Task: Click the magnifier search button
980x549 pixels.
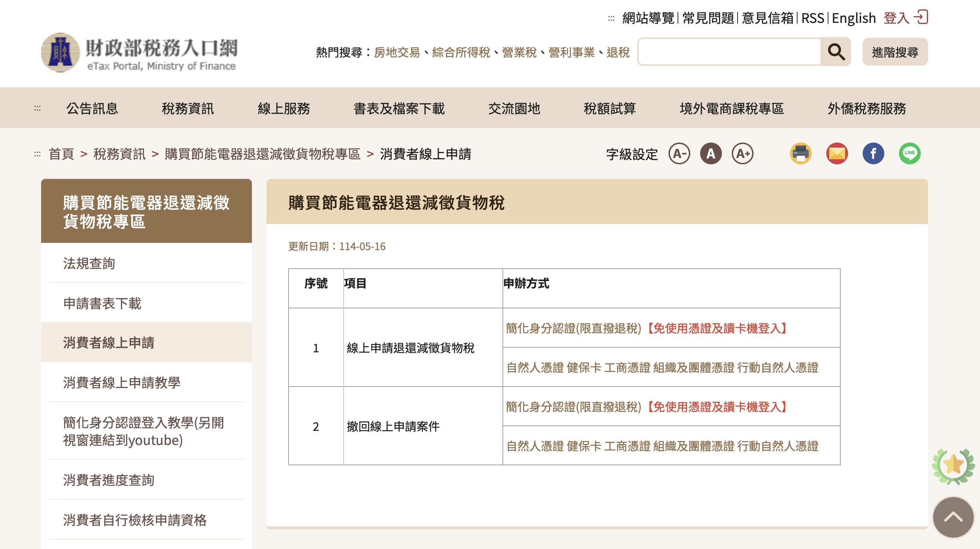Action: tap(835, 52)
